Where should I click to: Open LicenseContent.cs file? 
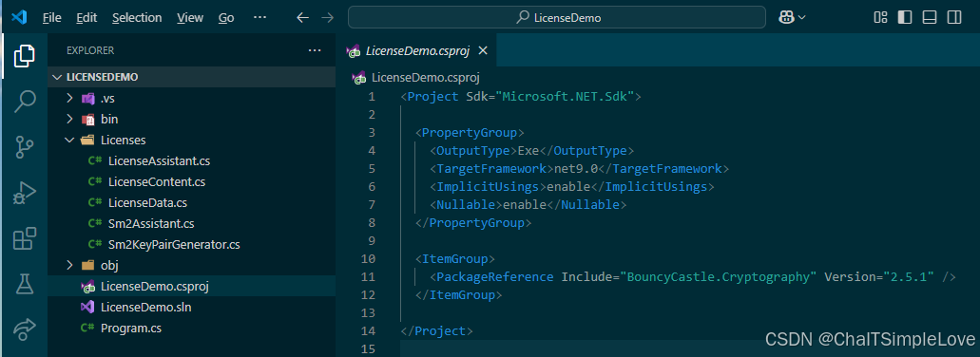[x=156, y=182]
